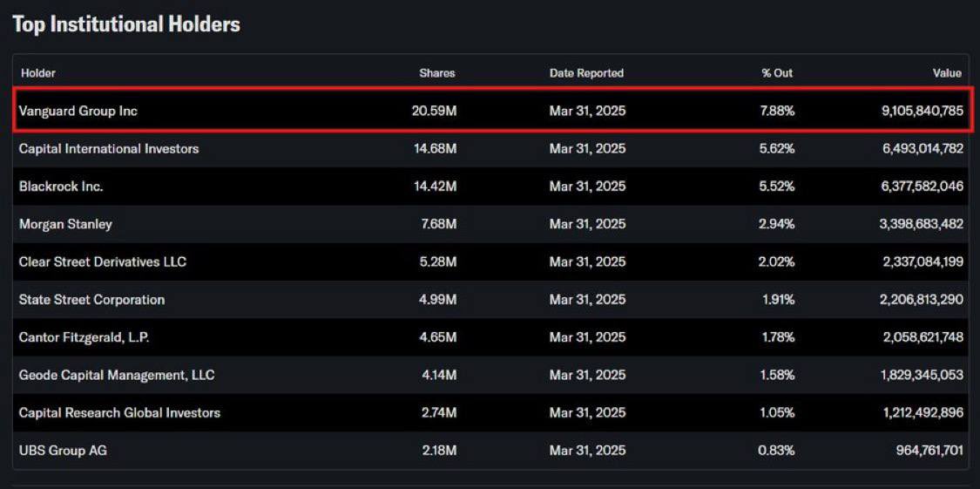Image resolution: width=980 pixels, height=489 pixels.
Task: Click the 5.62% out value
Action: point(777,149)
